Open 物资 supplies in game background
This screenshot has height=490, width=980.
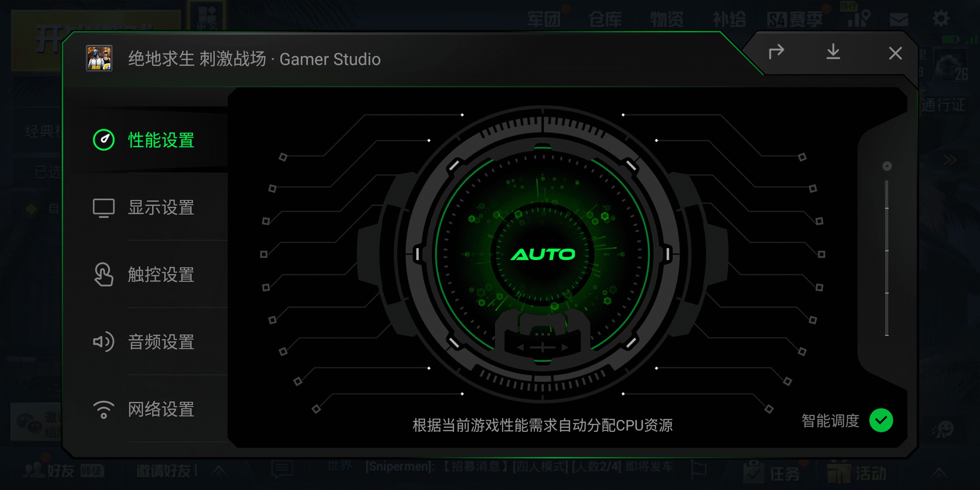pyautogui.click(x=666, y=20)
